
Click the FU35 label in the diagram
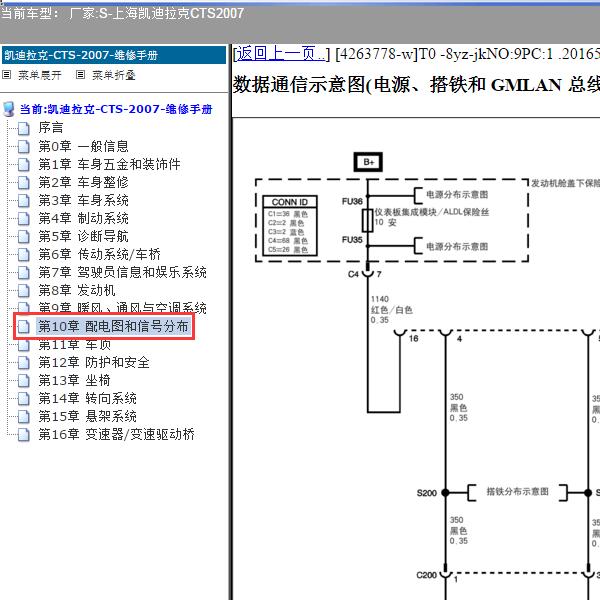[x=352, y=240]
